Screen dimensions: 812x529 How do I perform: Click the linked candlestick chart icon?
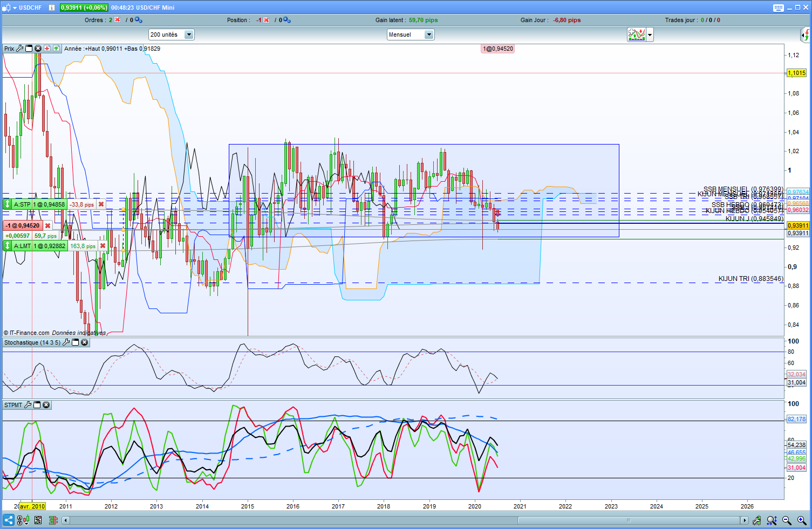pyautogui.click(x=23, y=520)
